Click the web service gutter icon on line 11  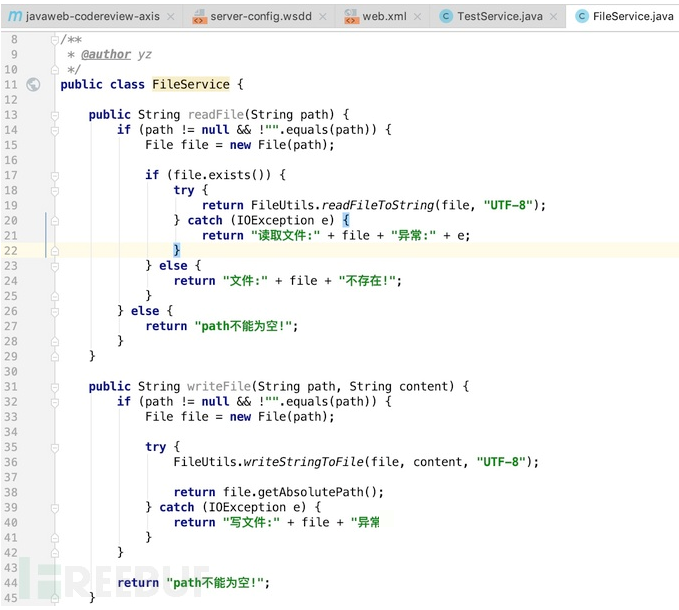pos(33,84)
